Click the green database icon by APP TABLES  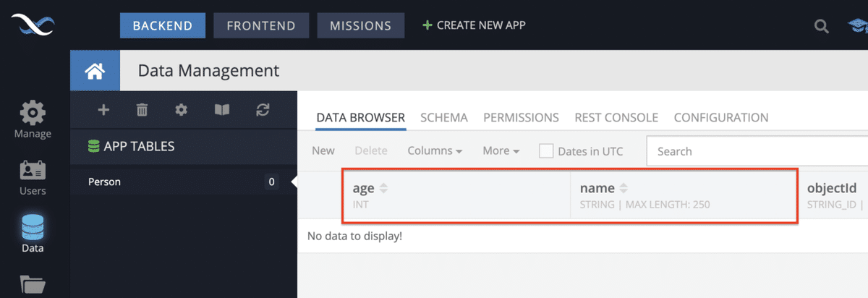pyautogui.click(x=93, y=147)
